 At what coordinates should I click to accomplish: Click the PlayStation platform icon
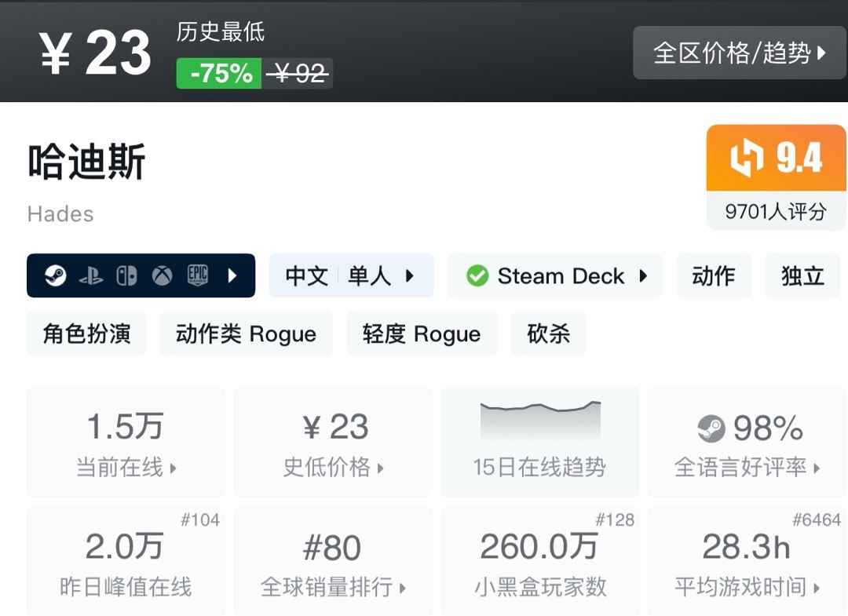point(90,276)
